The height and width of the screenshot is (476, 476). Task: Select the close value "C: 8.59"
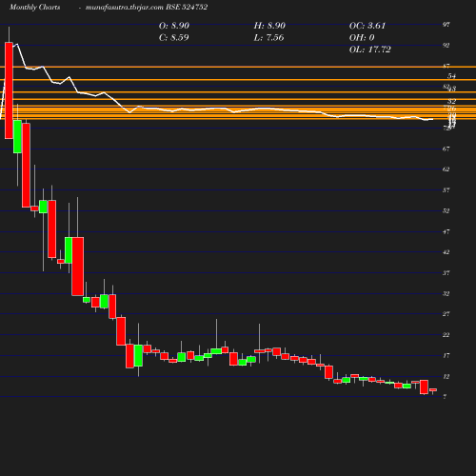point(173,38)
